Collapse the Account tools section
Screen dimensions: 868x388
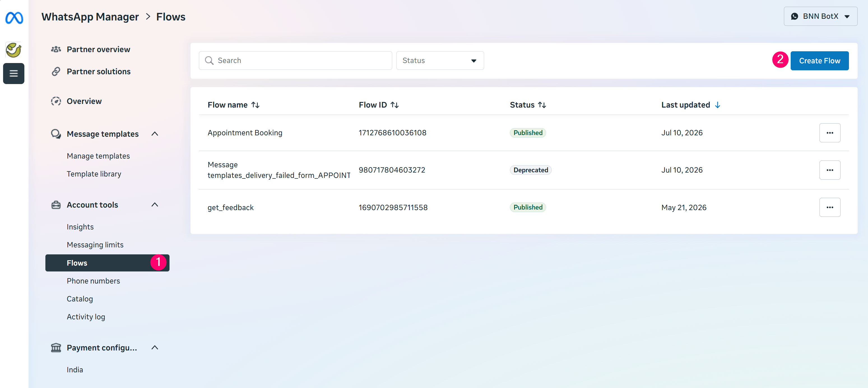(155, 205)
